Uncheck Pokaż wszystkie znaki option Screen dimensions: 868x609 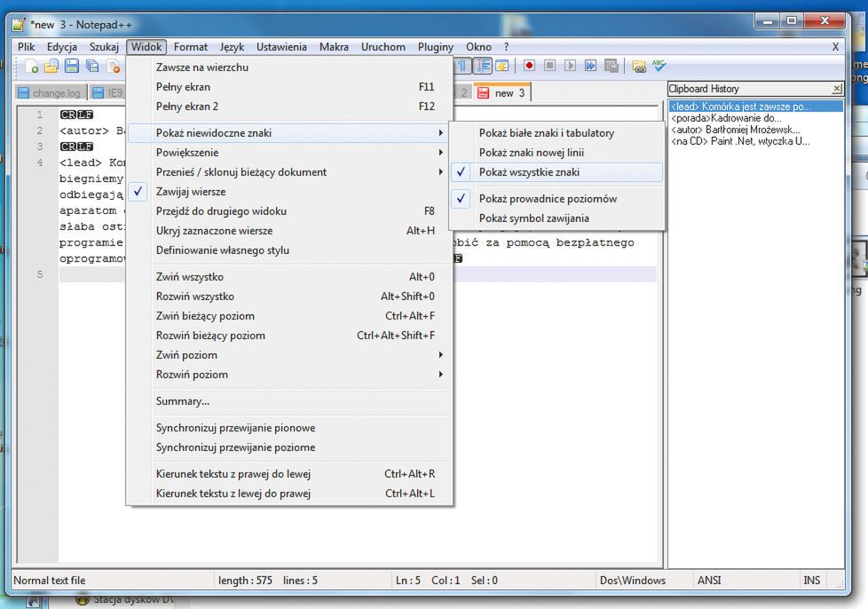tap(530, 172)
